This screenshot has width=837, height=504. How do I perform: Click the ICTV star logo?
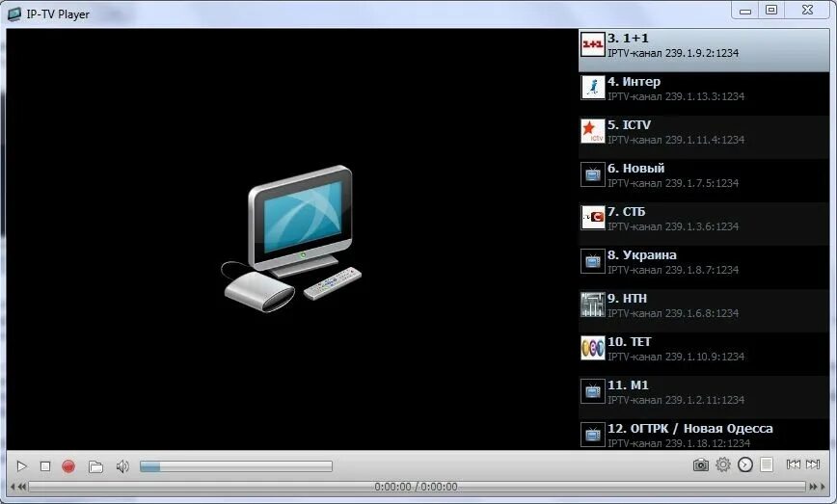click(592, 131)
